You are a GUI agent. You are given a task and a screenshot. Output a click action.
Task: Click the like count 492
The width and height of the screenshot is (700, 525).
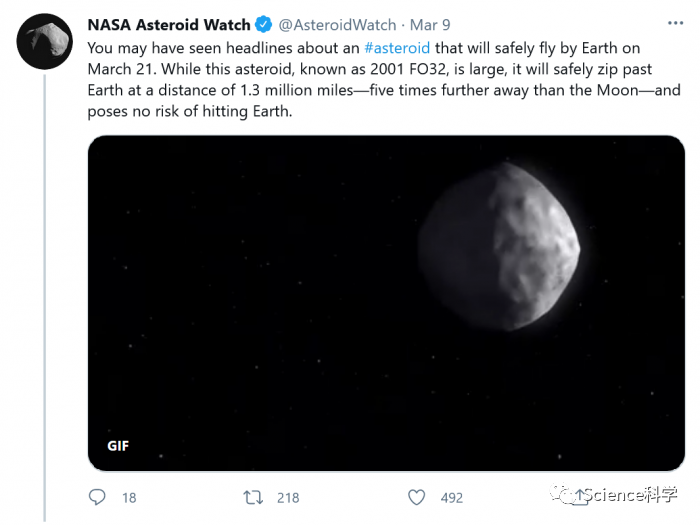452,498
